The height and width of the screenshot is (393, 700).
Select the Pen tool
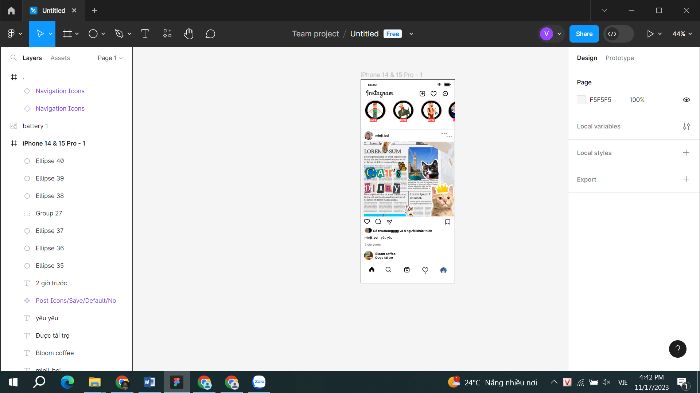point(119,33)
